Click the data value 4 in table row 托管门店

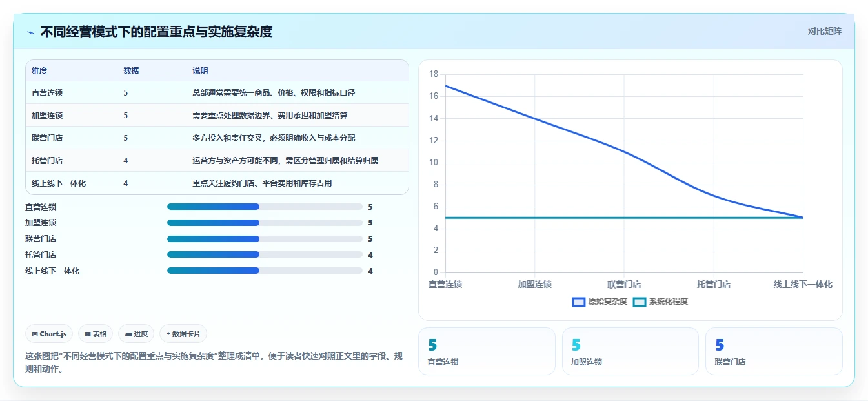(126, 161)
